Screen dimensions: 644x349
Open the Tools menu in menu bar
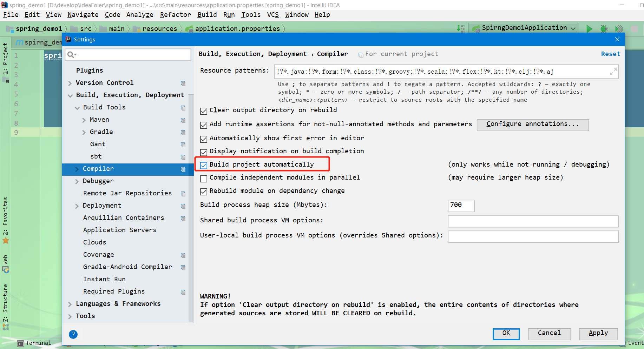point(251,15)
